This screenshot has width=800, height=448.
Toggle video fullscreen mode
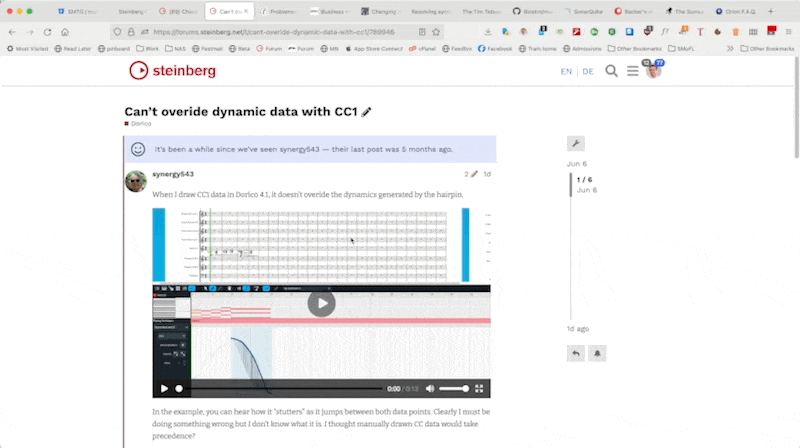point(479,388)
